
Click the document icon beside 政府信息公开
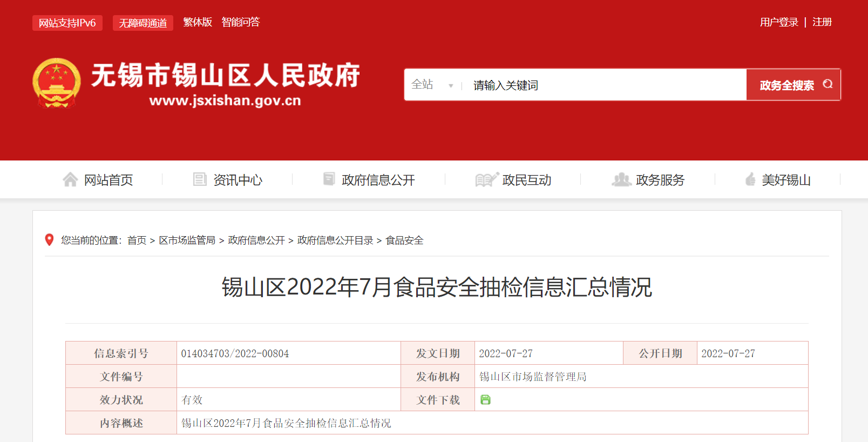[329, 179]
